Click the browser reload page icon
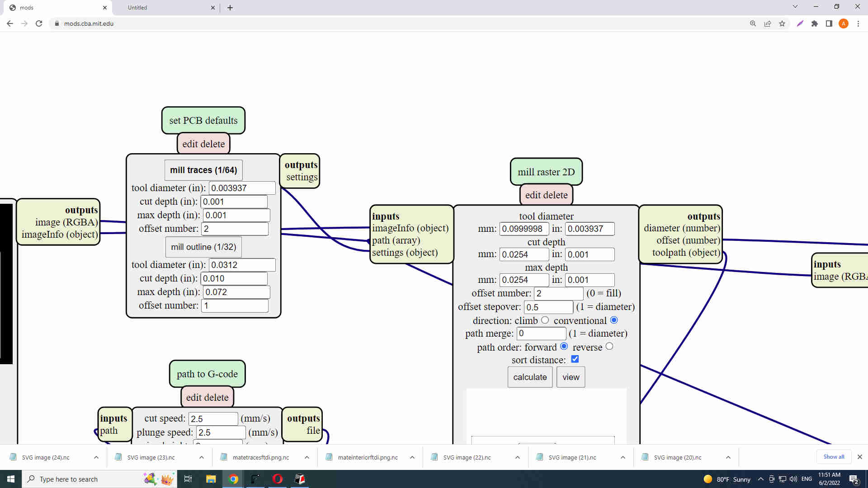868x488 pixels. pos(39,23)
